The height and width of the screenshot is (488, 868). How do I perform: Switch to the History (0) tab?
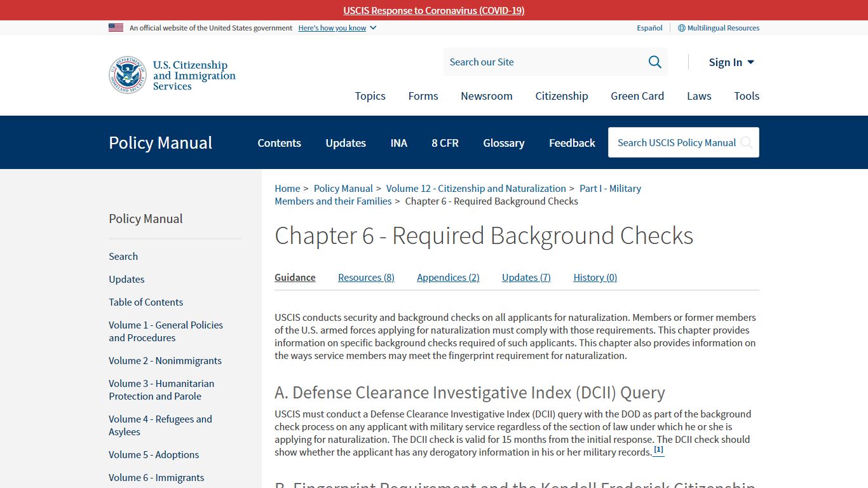click(x=595, y=278)
